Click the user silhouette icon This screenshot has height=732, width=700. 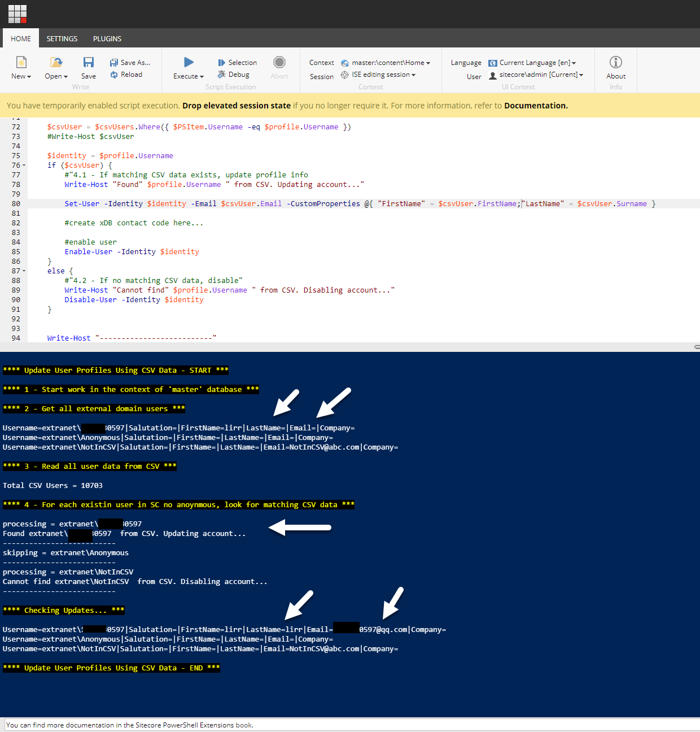(493, 75)
